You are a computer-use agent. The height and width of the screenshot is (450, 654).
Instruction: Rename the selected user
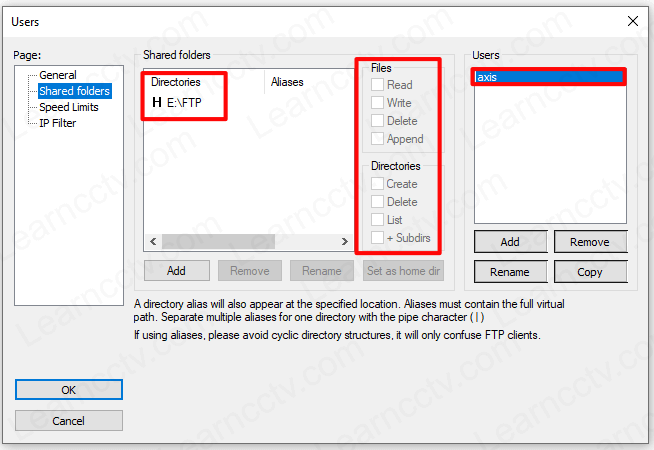[510, 272]
